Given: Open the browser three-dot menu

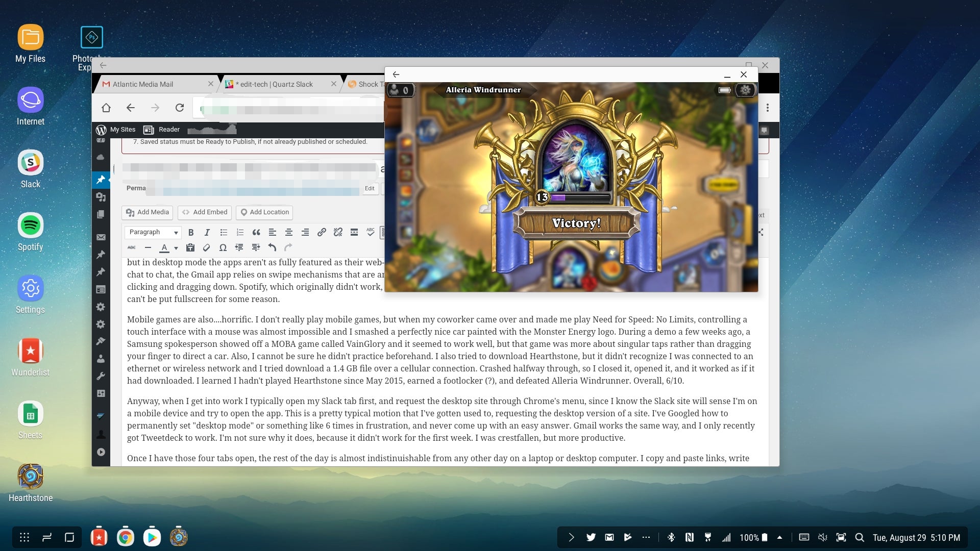Looking at the screenshot, I should (768, 108).
